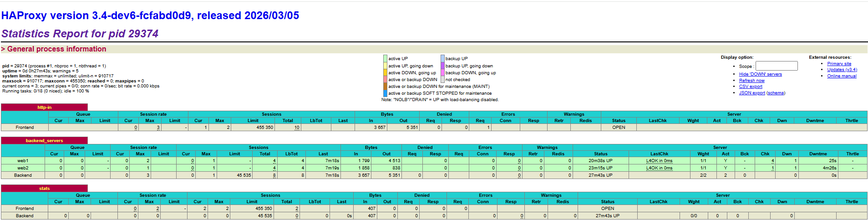This screenshot has height=220, width=868.
Task: Open the Primary site link
Action: 839,64
